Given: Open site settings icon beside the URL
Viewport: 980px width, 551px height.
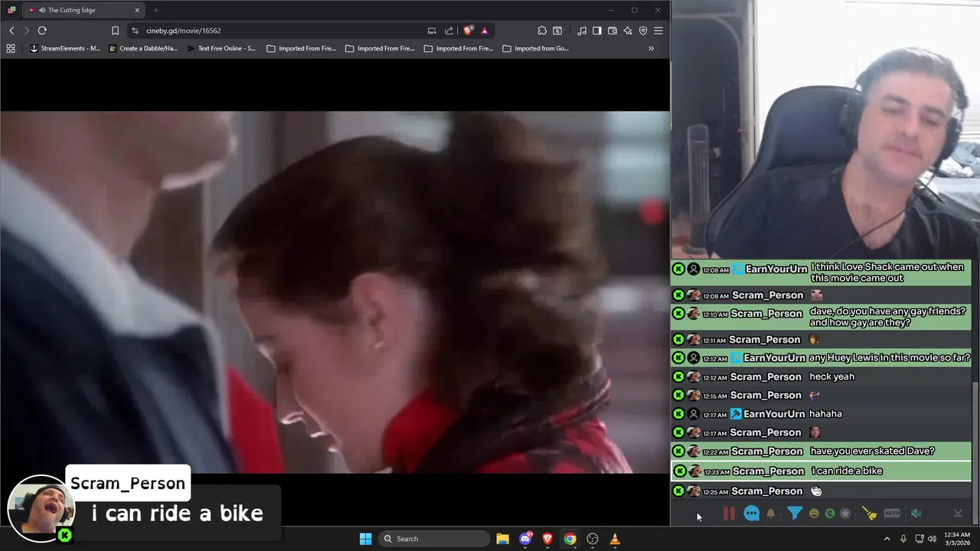Looking at the screenshot, I should 135,31.
